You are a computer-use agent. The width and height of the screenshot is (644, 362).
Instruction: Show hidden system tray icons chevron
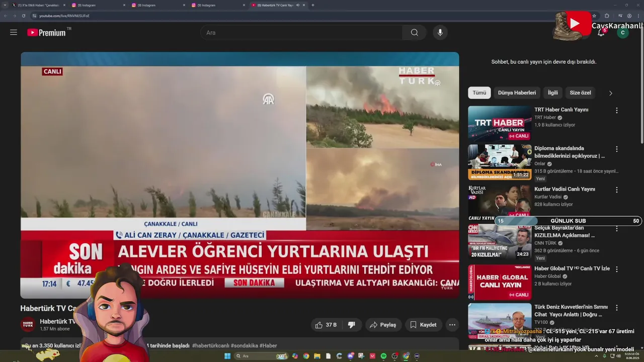[x=597, y=356]
